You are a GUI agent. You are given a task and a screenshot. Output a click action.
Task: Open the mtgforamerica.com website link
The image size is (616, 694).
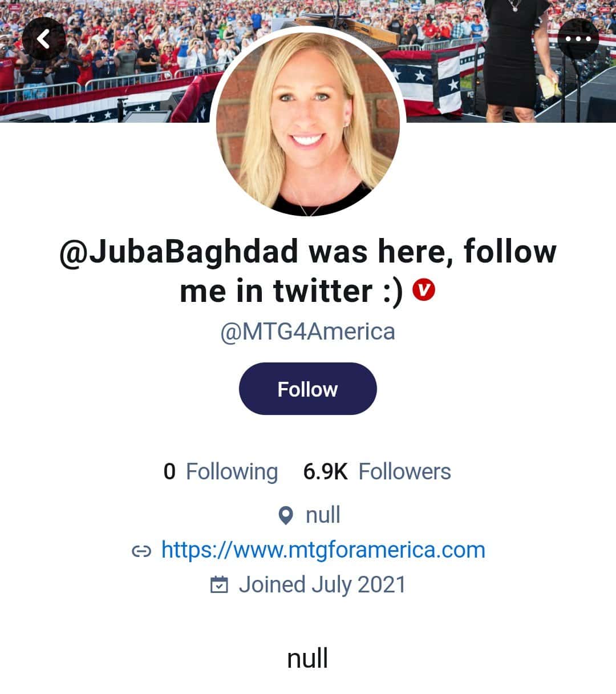[x=323, y=550]
